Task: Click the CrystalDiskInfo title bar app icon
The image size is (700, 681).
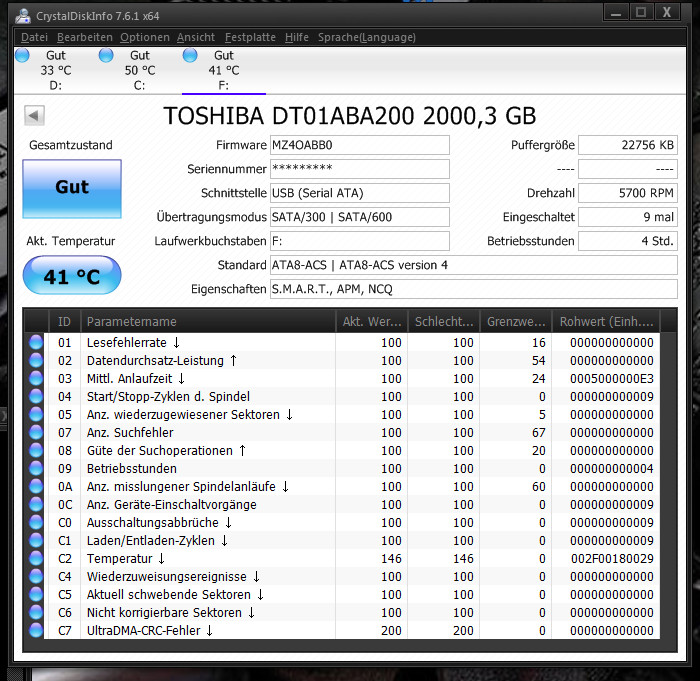Action: click(x=23, y=16)
